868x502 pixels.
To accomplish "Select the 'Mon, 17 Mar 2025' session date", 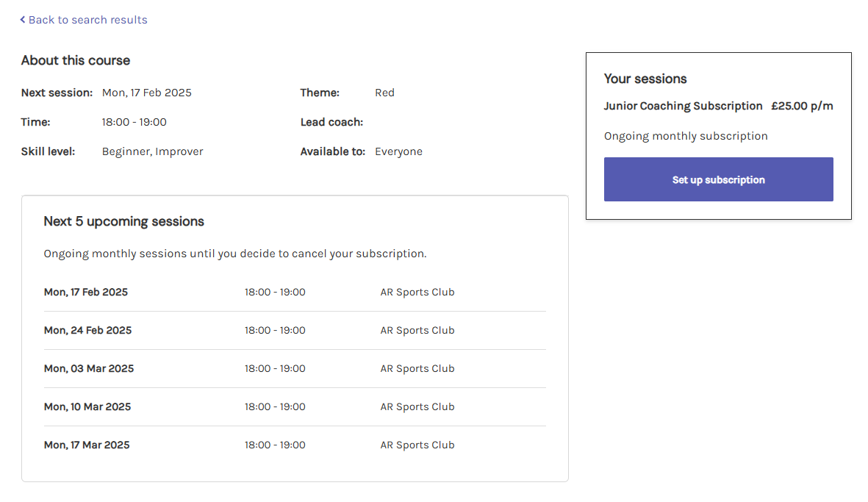I will click(87, 445).
